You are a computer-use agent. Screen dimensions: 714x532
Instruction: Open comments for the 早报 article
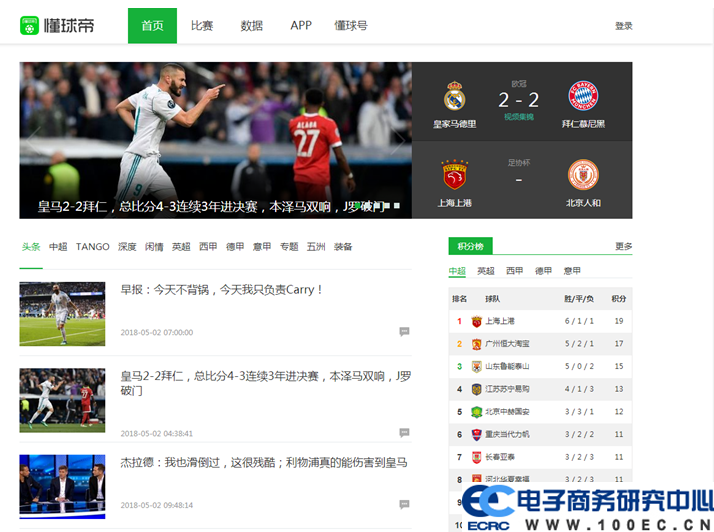[404, 332]
